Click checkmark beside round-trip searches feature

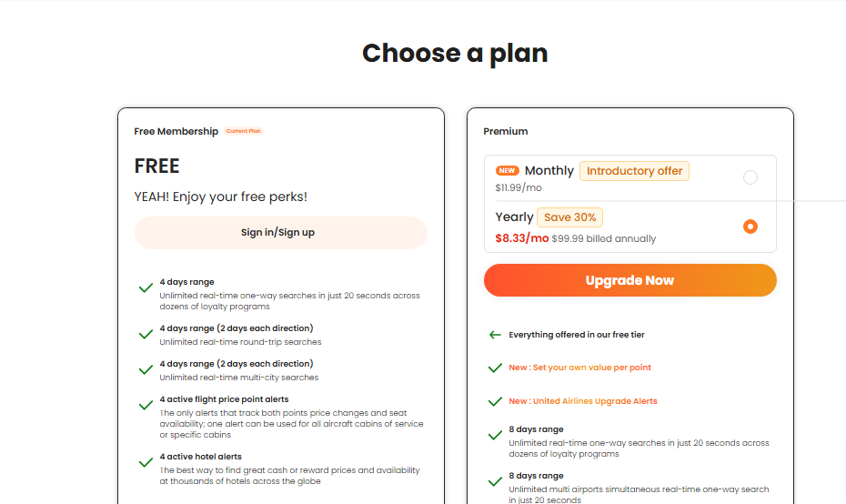coord(146,334)
